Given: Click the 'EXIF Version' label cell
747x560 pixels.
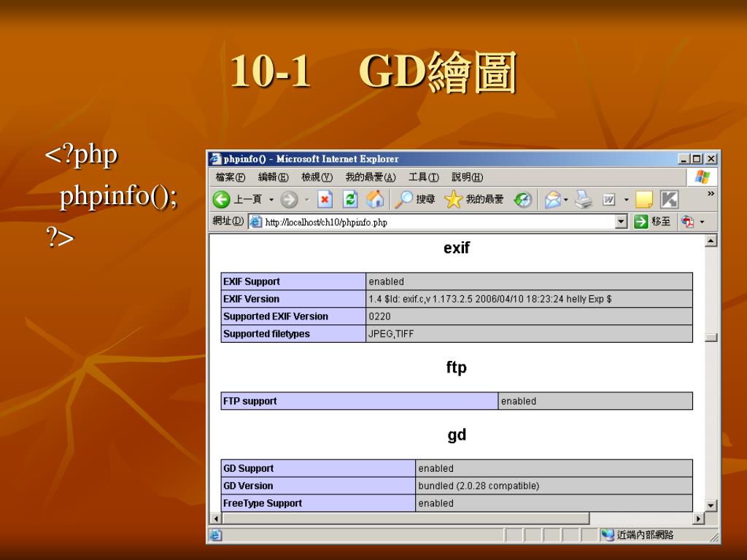Looking at the screenshot, I should (x=293, y=299).
